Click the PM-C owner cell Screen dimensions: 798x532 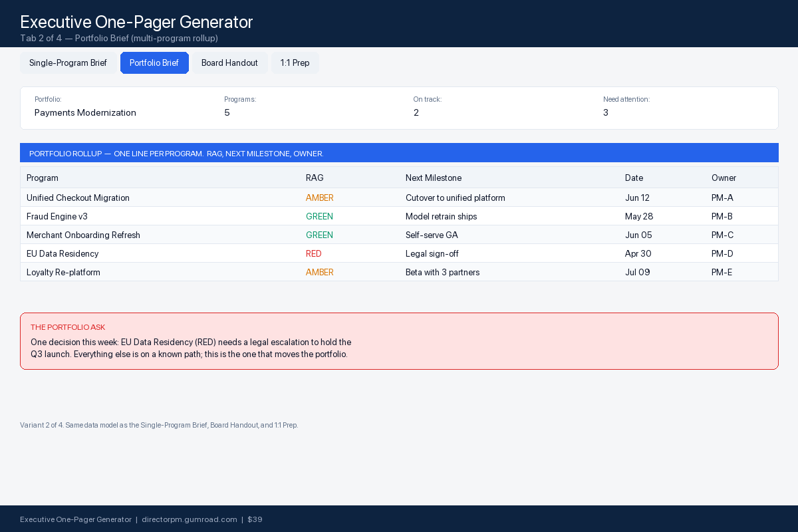[x=722, y=235]
